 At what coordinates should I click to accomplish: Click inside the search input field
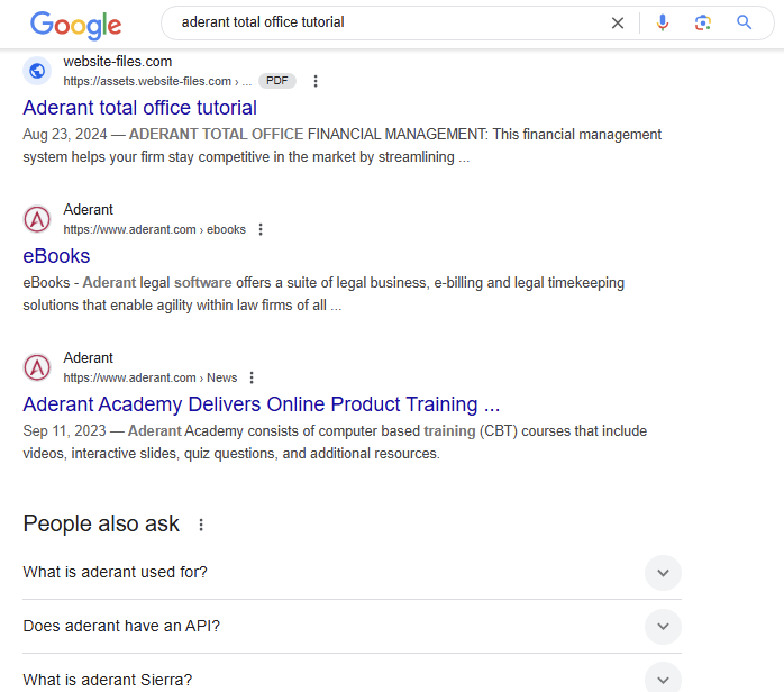point(337,22)
